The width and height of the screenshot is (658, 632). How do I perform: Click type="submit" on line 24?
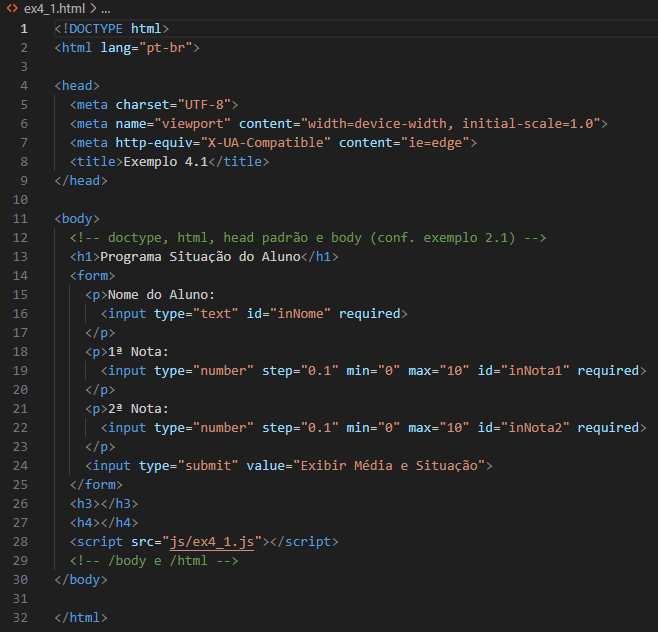coord(189,466)
